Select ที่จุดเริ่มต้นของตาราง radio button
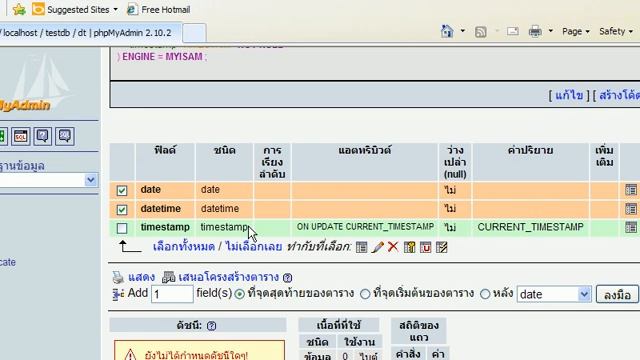Viewport: 640px width, 360px height. point(365,294)
